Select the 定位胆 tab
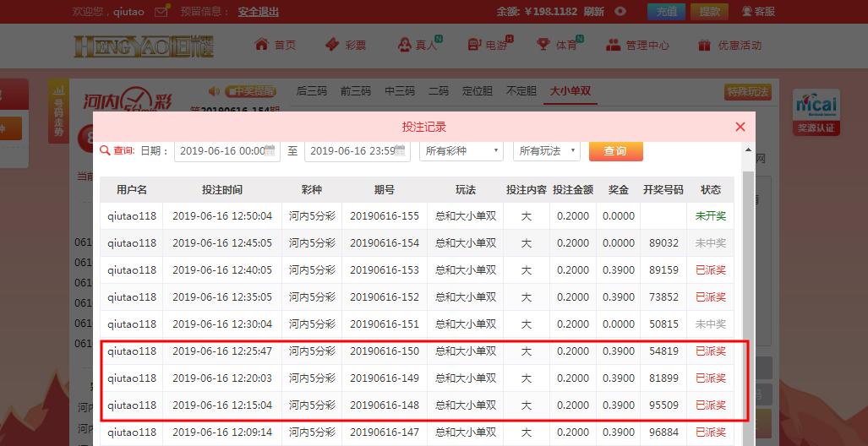 pos(478,91)
